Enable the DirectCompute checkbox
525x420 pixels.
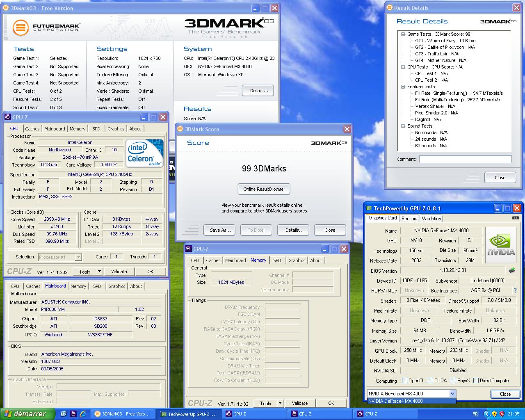click(476, 381)
